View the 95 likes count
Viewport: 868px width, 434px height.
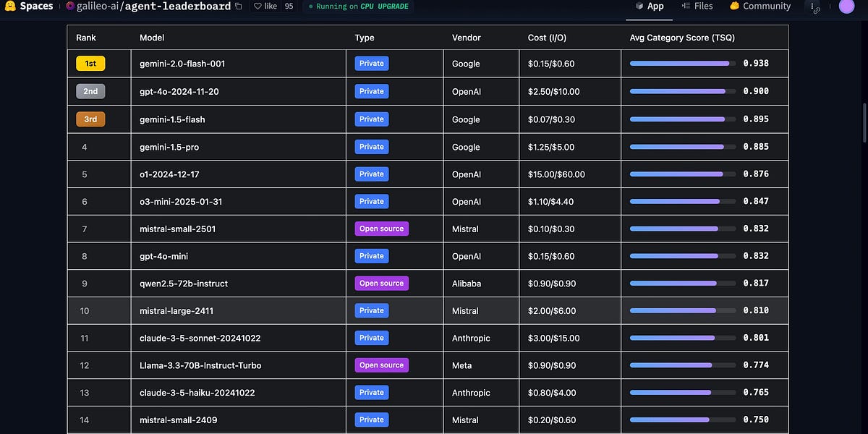(288, 6)
